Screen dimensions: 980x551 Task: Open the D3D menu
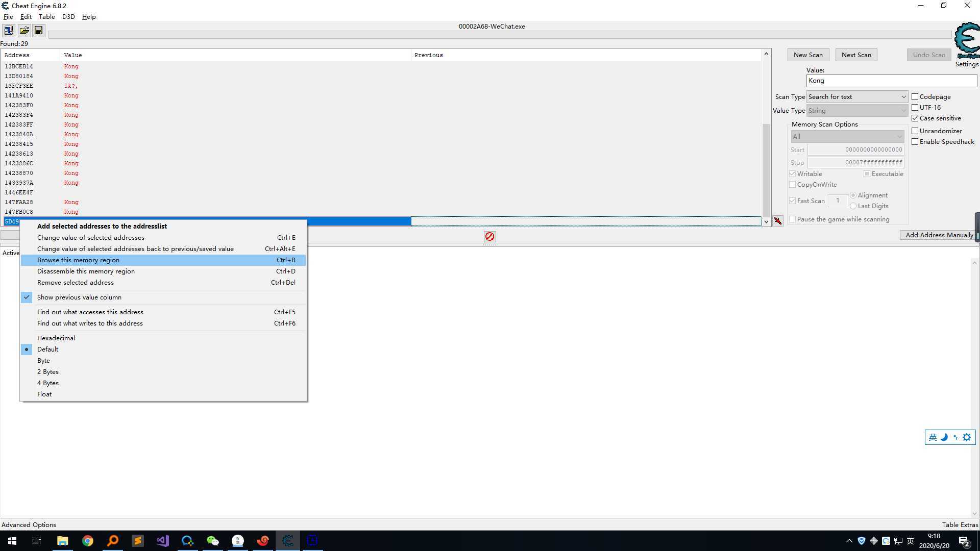(68, 16)
